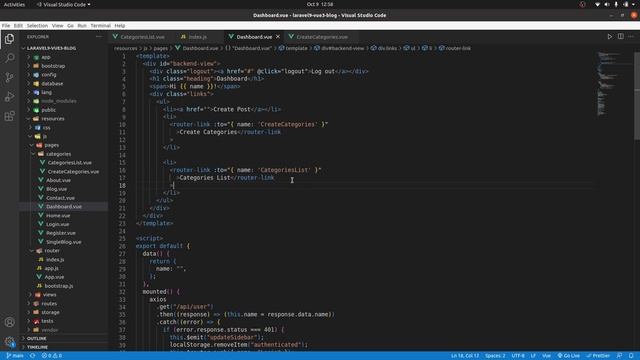
Task: Open bootstrap.js in the explorer
Action: click(59, 286)
